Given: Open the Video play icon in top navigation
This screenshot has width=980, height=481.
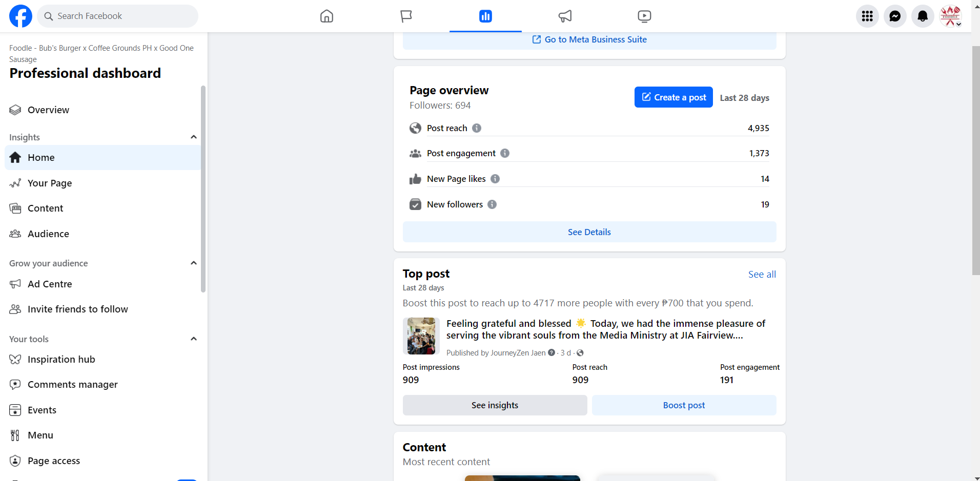Looking at the screenshot, I should (x=644, y=16).
